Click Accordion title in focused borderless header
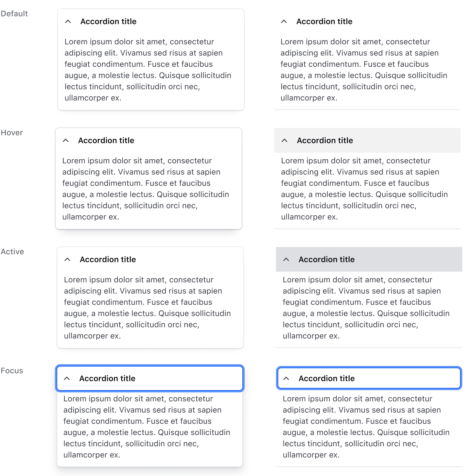Viewport: 469px width, 476px height. (327, 379)
